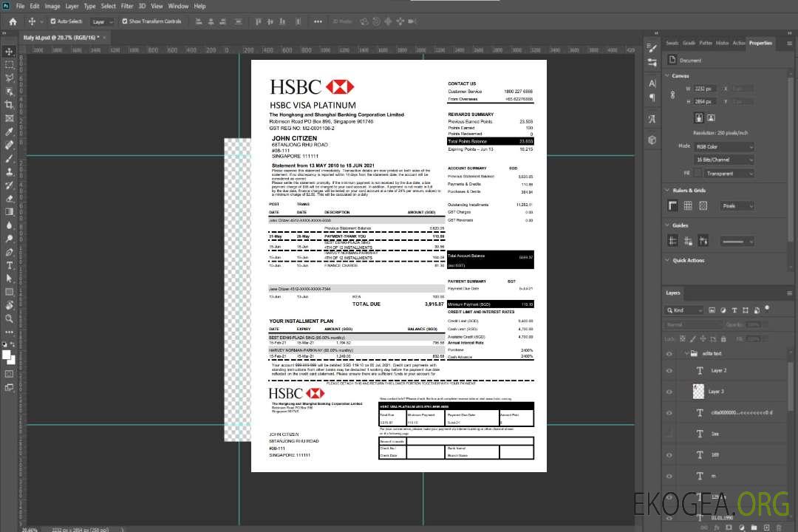
Task: Toggle visibility of the 'adita text' group
Action: click(669, 354)
